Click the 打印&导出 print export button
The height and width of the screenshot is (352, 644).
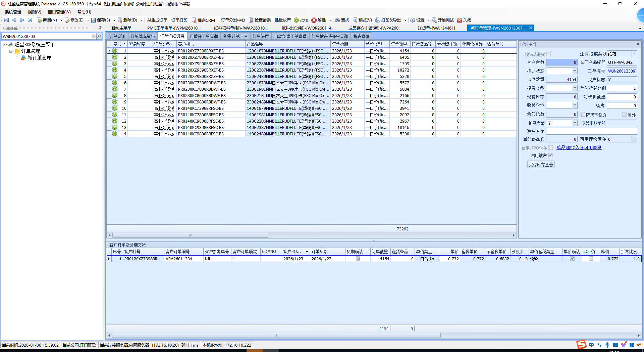click(x=388, y=20)
